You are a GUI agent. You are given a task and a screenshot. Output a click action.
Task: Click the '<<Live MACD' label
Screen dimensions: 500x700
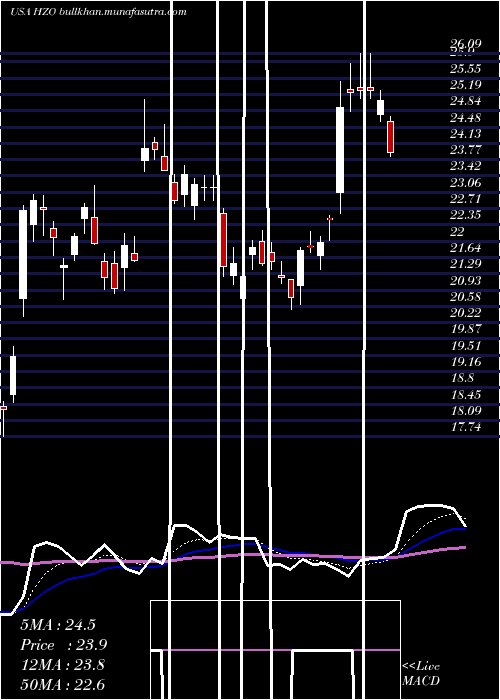[421, 673]
